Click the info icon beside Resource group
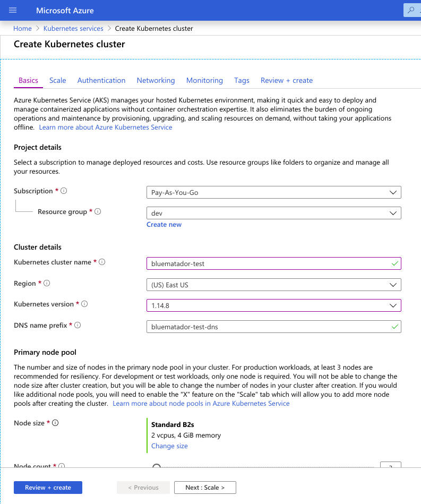Screen dimensions: 421x504 point(97,211)
